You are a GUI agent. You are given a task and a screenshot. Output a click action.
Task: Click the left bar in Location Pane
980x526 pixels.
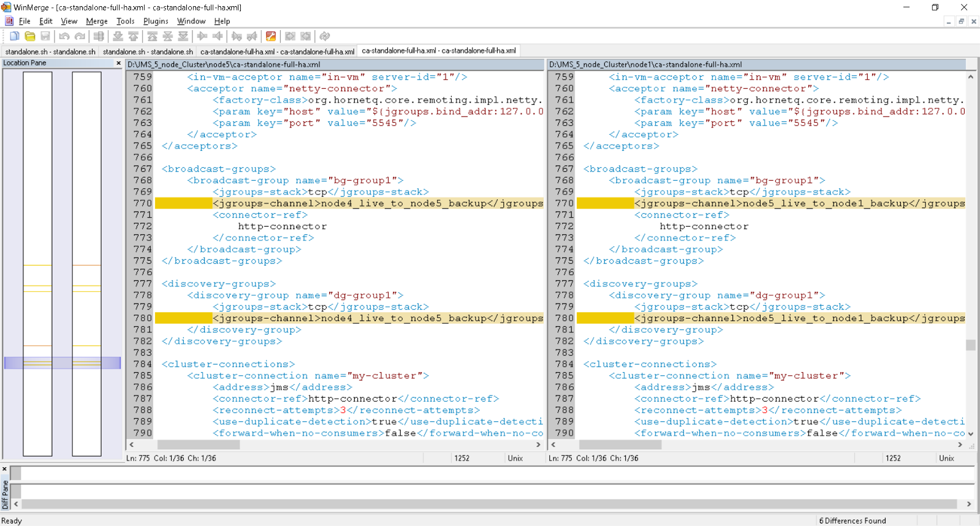37,264
